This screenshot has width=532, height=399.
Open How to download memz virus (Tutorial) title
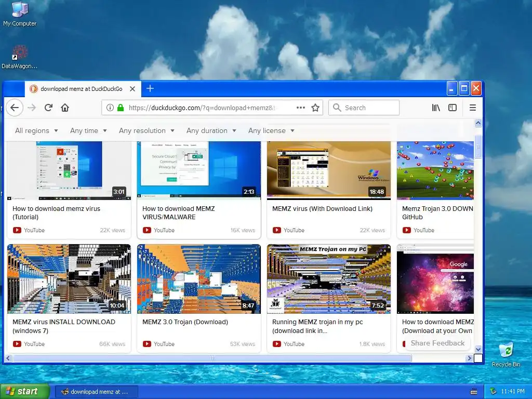pos(56,212)
